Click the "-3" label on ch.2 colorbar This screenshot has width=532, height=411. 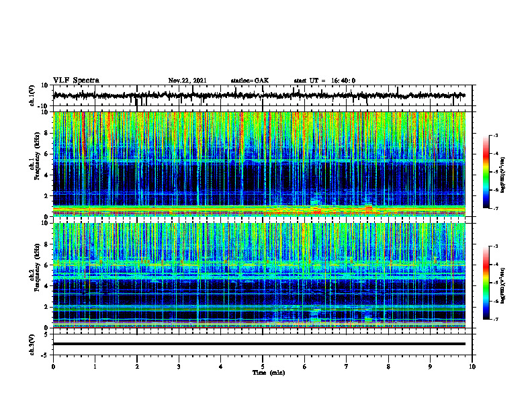(x=495, y=246)
